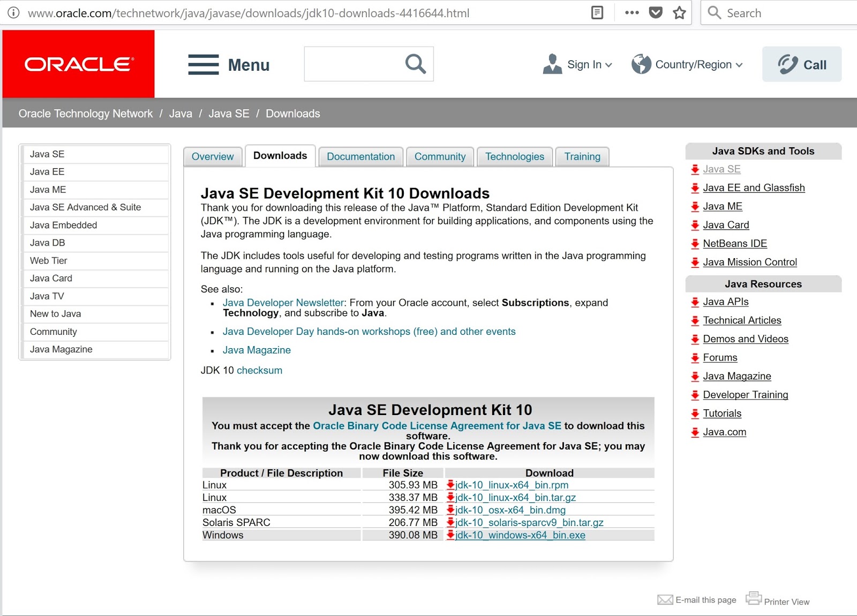Screen dimensions: 857x616
Task: Click the download arrow icon for the Solaris SPARC file
Action: 450,522
